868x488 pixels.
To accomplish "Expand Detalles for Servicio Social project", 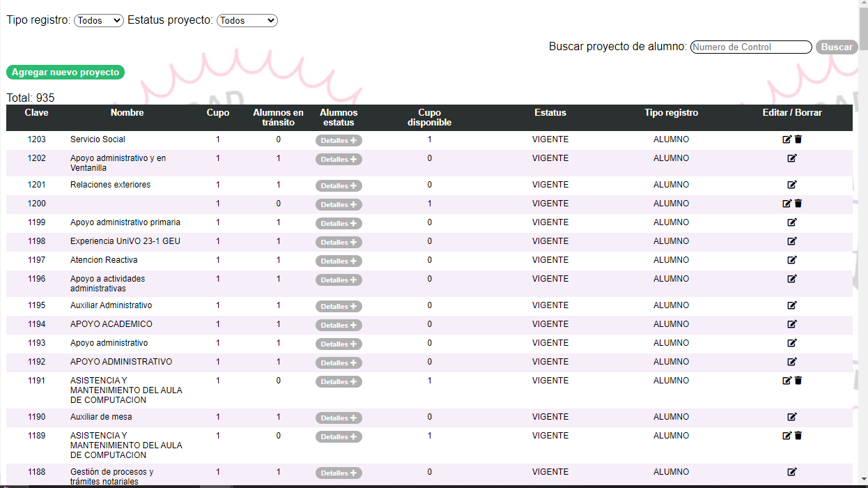I will [x=339, y=141].
